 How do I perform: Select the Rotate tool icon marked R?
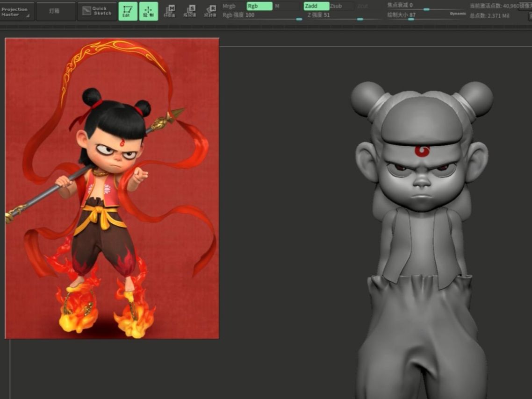pyautogui.click(x=210, y=11)
